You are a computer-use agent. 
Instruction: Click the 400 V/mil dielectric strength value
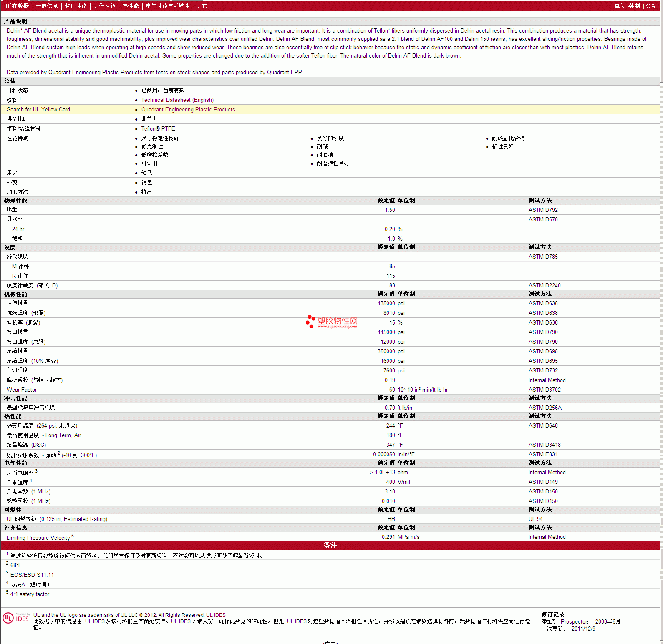coord(398,482)
